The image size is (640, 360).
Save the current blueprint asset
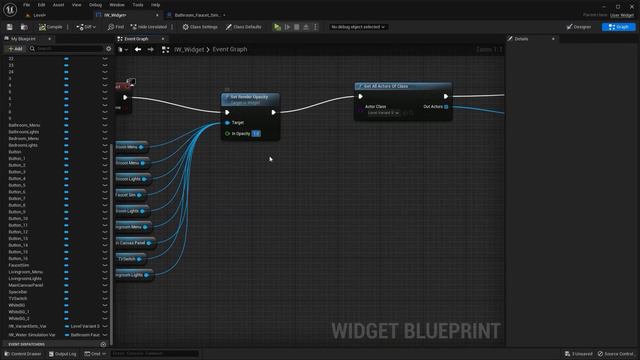click(9, 27)
